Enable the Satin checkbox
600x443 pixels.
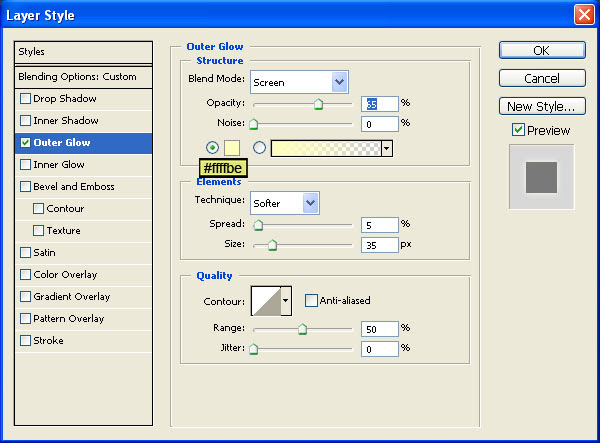coord(25,252)
